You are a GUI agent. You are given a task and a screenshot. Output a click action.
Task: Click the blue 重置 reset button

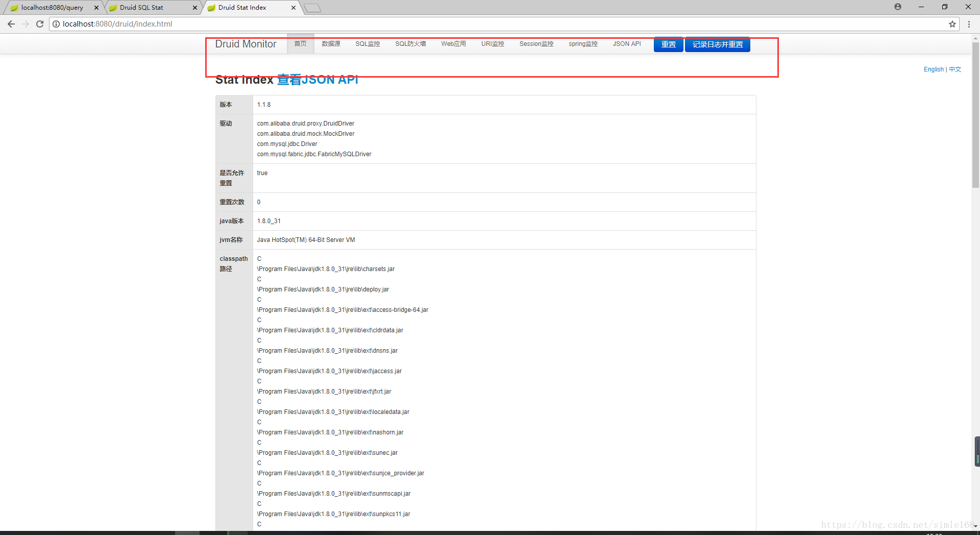point(668,44)
